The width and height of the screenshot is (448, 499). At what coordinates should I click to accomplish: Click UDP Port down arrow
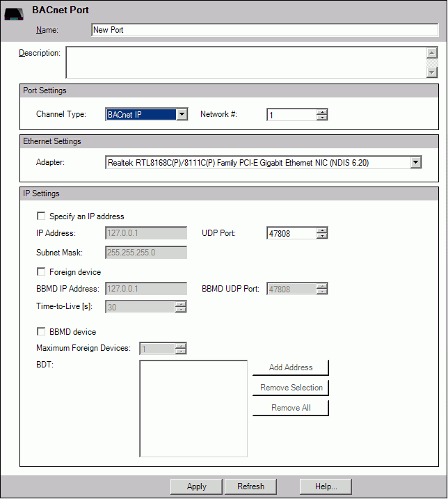[x=321, y=236]
